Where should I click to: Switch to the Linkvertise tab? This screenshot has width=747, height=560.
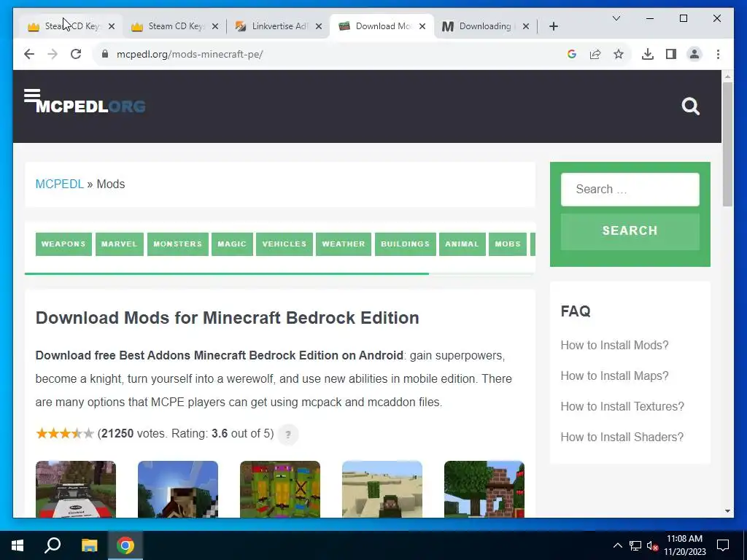point(279,26)
